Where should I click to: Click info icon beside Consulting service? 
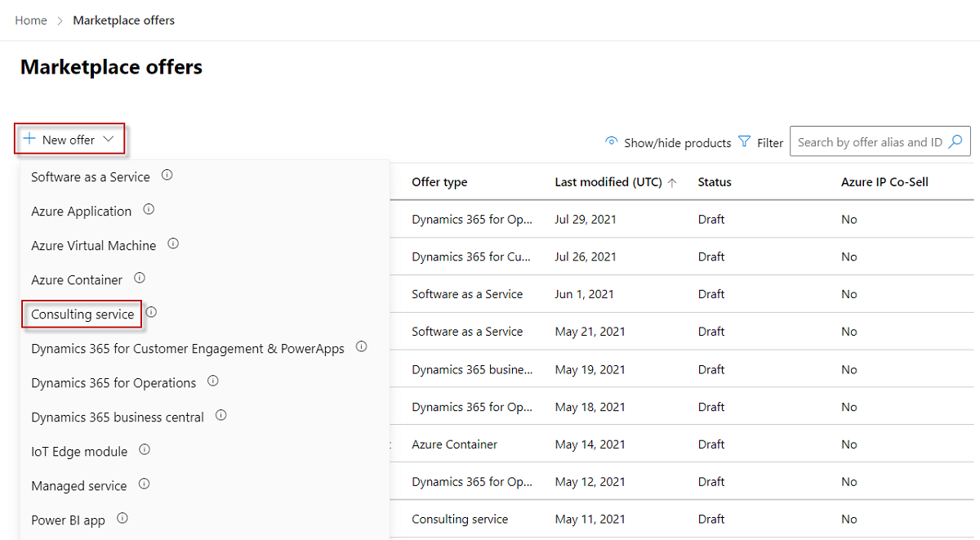point(151,312)
